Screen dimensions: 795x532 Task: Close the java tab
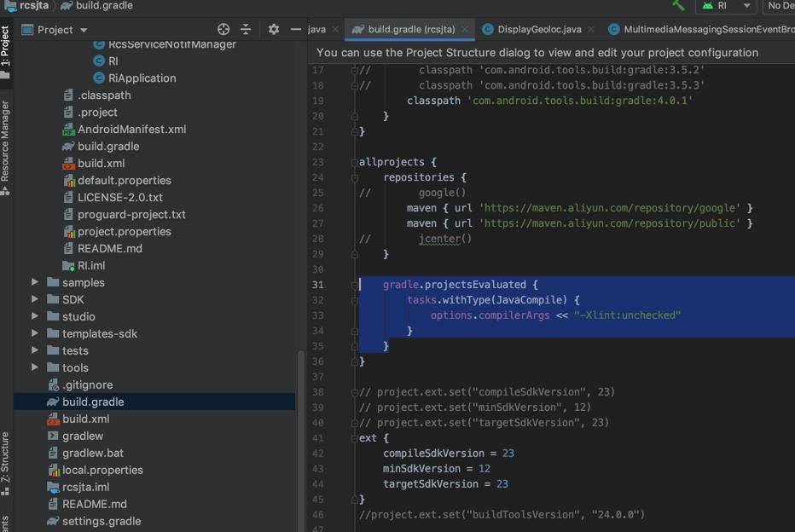pos(335,29)
